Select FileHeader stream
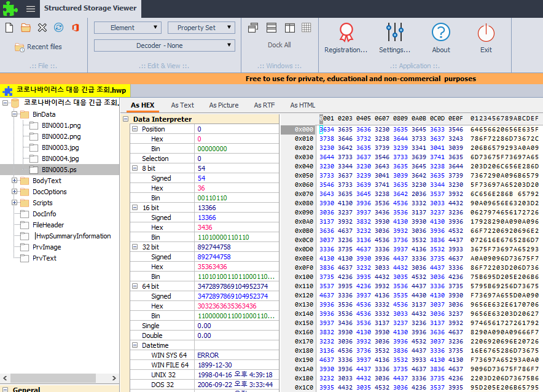Screen dimensions: 543x392 pyautogui.click(x=48, y=225)
